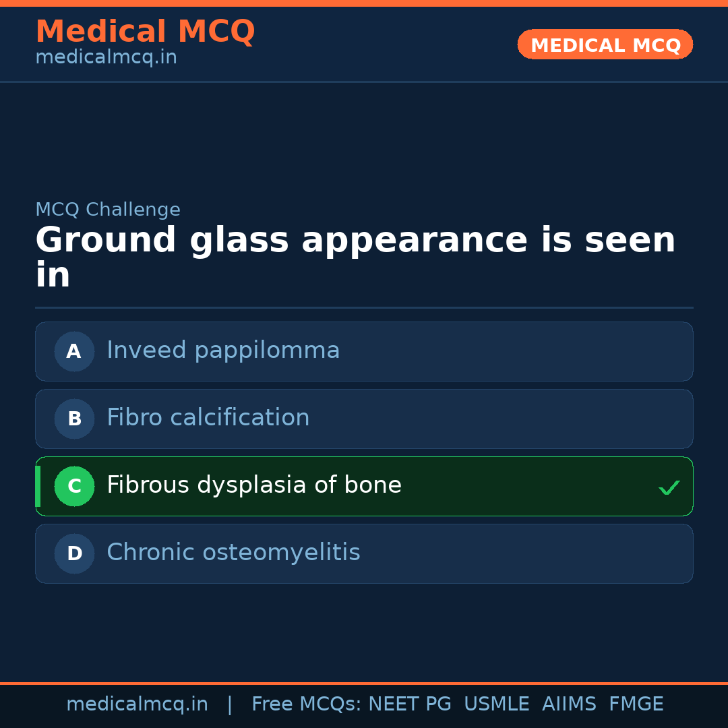Click the MCQ Challenge label
Screen dimensions: 728x728
[x=107, y=210]
